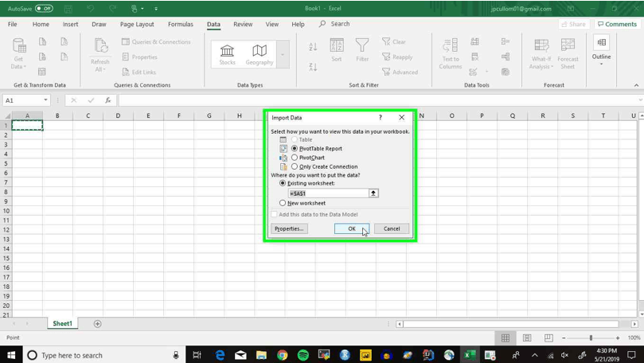This screenshot has height=363, width=644.
Task: Click Cancel in Import Data dialog
Action: click(392, 228)
